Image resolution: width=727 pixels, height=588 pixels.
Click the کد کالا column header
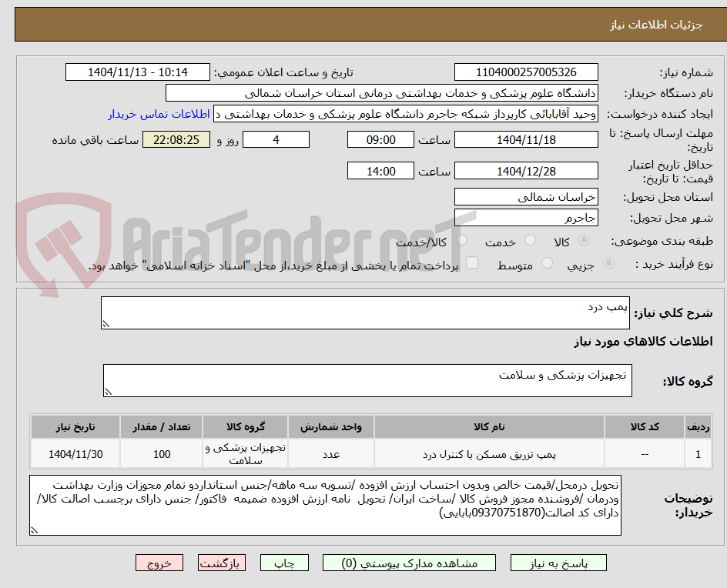pyautogui.click(x=645, y=426)
